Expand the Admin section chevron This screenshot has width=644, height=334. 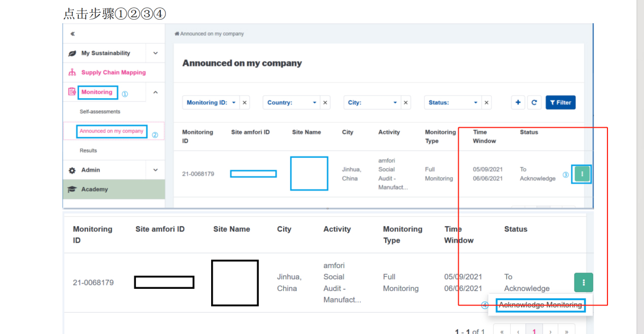tap(155, 170)
